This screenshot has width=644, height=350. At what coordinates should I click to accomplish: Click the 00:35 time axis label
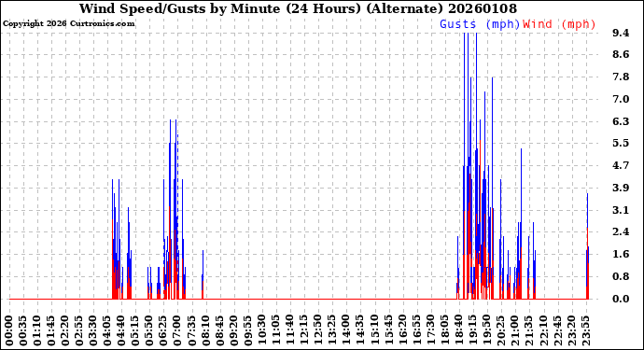pos(23,331)
